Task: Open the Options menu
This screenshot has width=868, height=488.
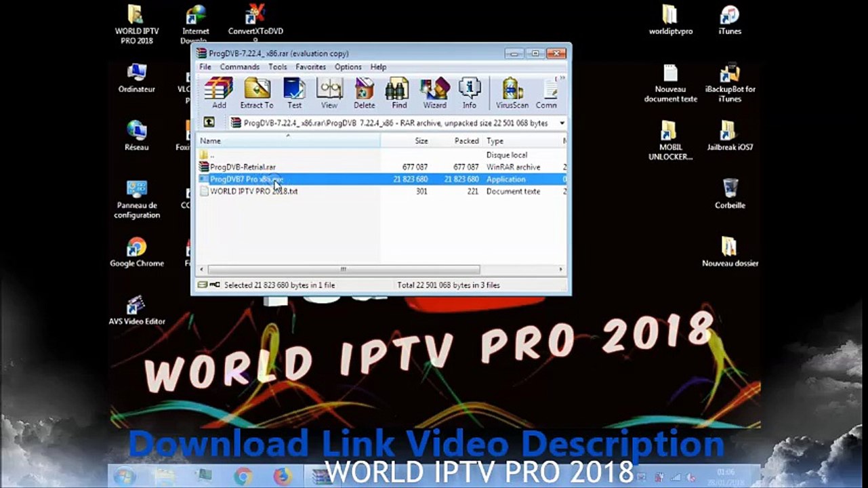Action: (348, 67)
